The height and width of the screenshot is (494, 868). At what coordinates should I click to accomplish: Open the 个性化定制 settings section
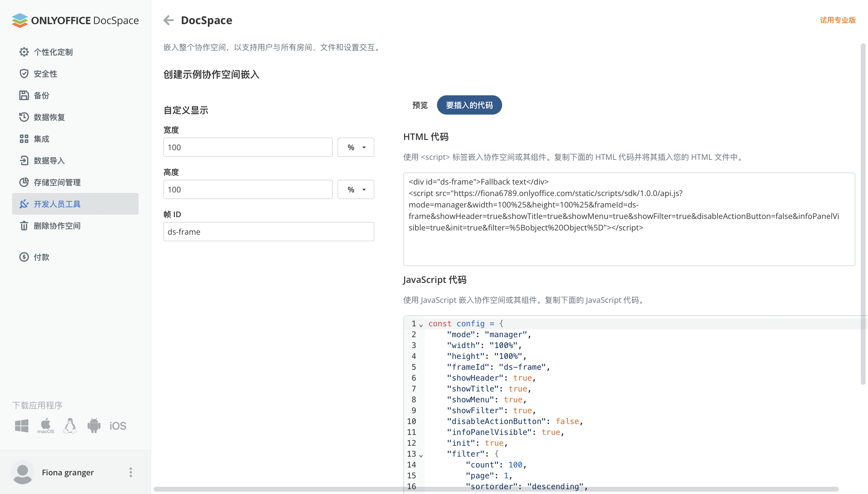[x=75, y=52]
